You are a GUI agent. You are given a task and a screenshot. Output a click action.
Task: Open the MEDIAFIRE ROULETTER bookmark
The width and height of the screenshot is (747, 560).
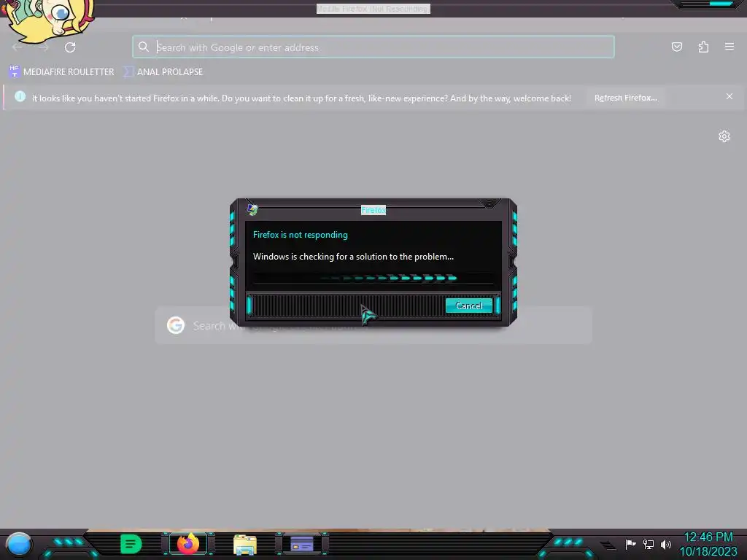click(x=61, y=72)
